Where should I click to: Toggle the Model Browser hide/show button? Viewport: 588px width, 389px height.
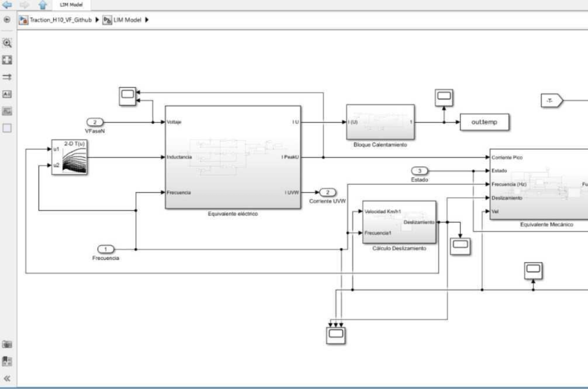click(x=7, y=20)
